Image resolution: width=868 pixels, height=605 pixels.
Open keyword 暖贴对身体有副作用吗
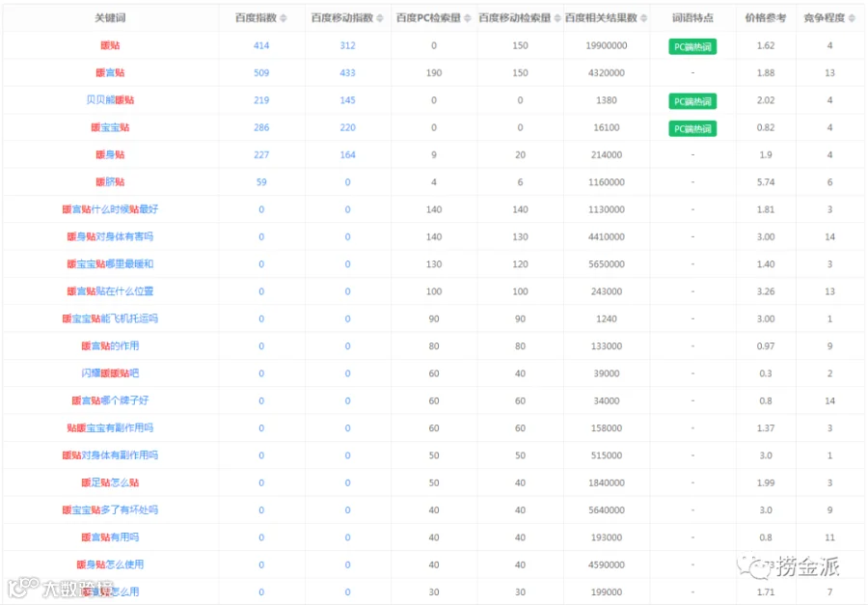tap(110, 454)
